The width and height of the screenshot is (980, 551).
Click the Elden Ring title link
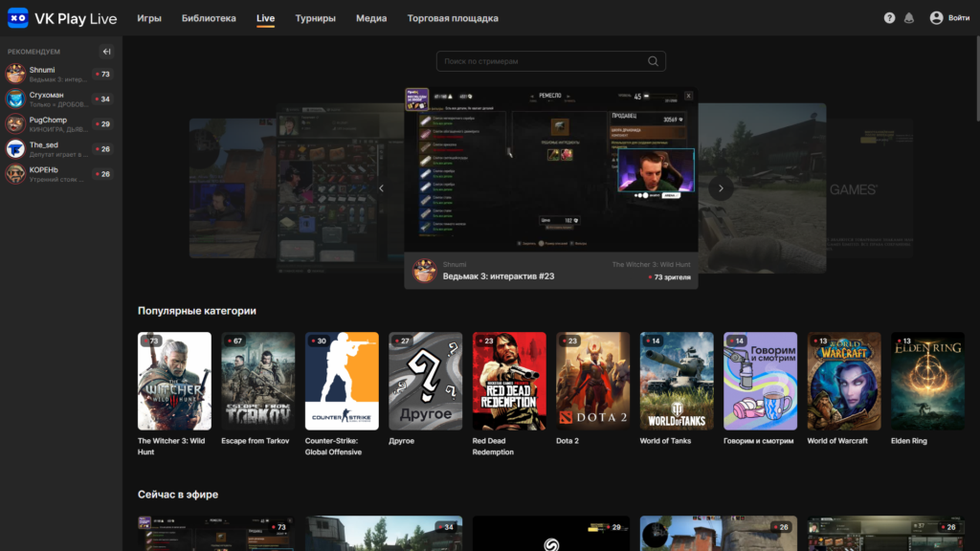[x=909, y=441]
